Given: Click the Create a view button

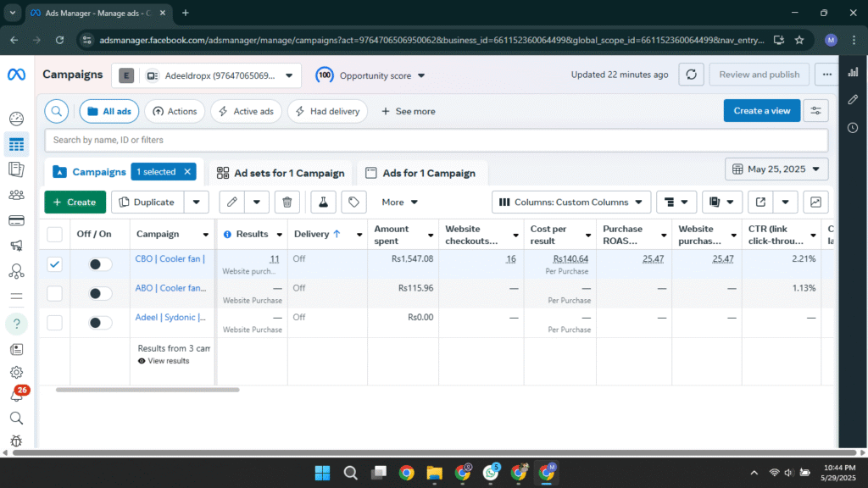Looking at the screenshot, I should pos(761,111).
